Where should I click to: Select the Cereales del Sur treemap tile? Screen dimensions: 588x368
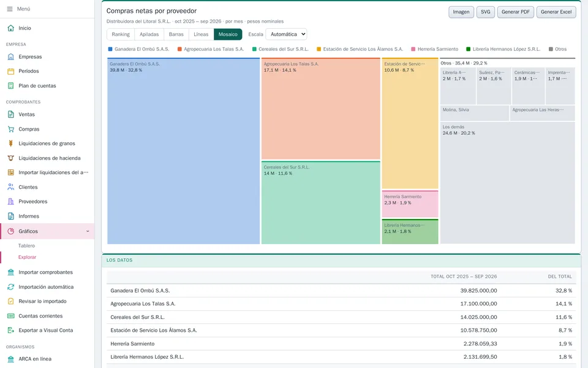[320, 203]
